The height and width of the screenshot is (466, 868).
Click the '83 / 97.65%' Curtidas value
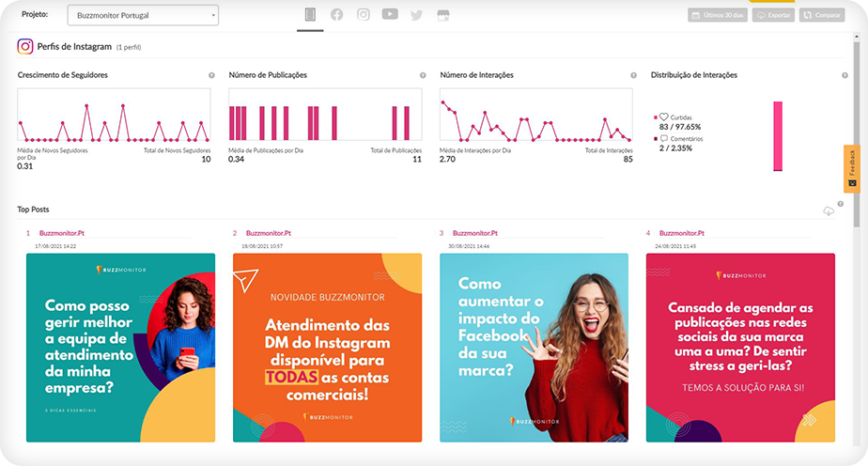click(680, 127)
